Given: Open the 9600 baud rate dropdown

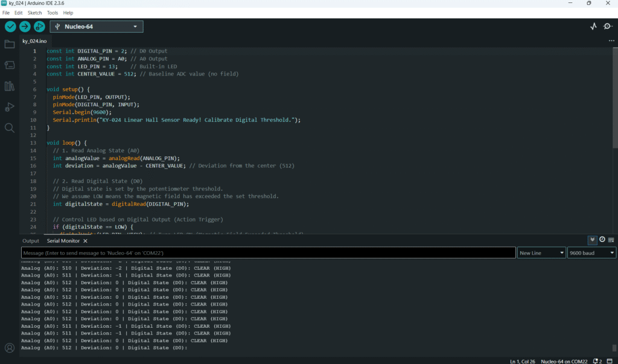Looking at the screenshot, I should click(x=591, y=253).
